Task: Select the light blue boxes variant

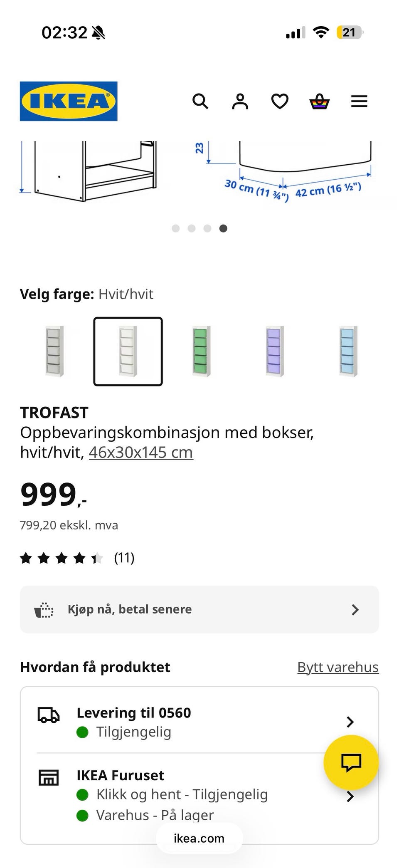Action: (x=348, y=351)
